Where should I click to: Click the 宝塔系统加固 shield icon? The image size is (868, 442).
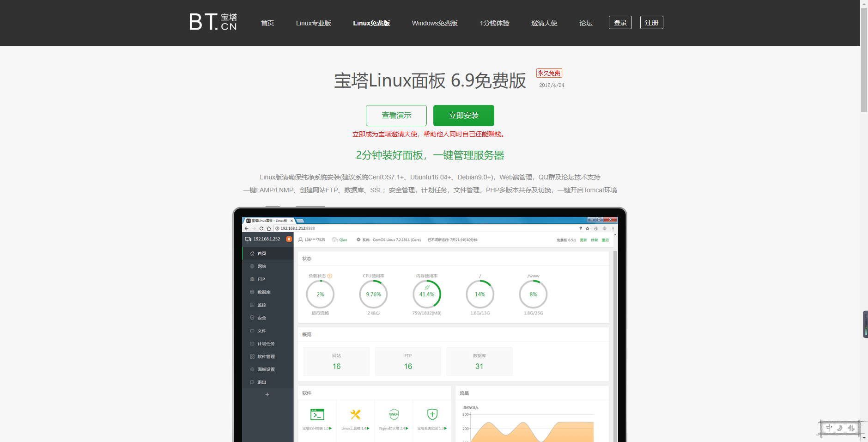pyautogui.click(x=432, y=414)
